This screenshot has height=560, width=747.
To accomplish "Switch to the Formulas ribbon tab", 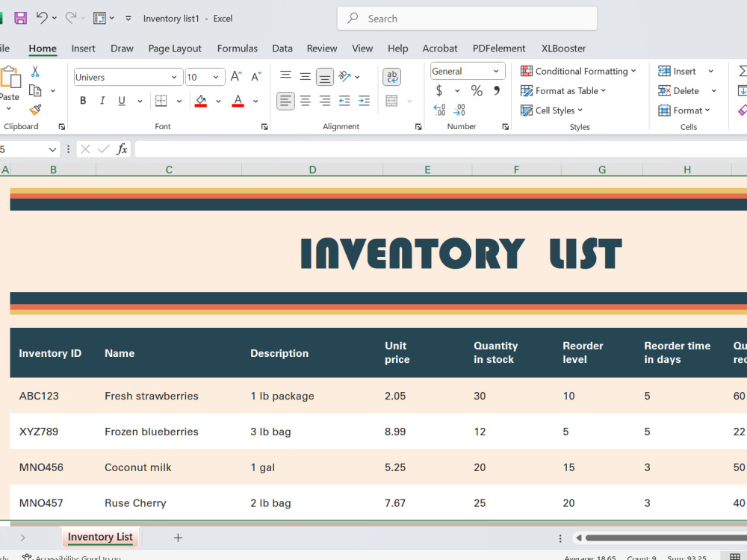I will [238, 48].
